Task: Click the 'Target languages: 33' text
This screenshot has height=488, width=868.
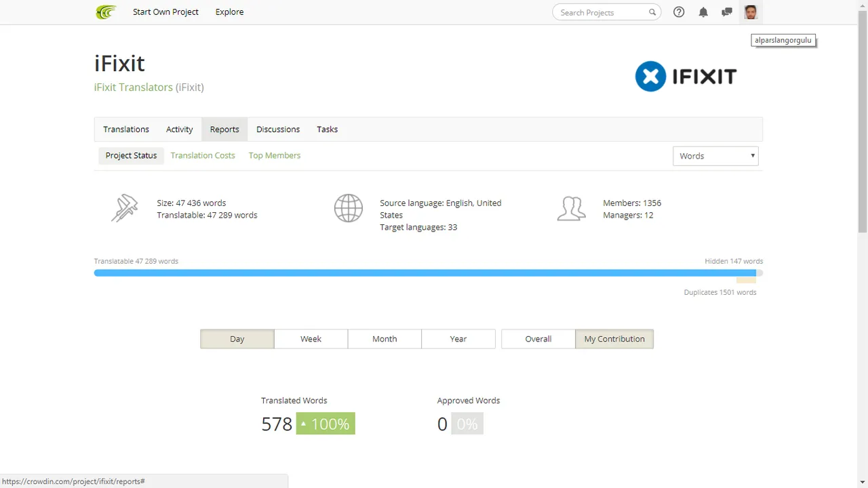Action: pos(418,227)
